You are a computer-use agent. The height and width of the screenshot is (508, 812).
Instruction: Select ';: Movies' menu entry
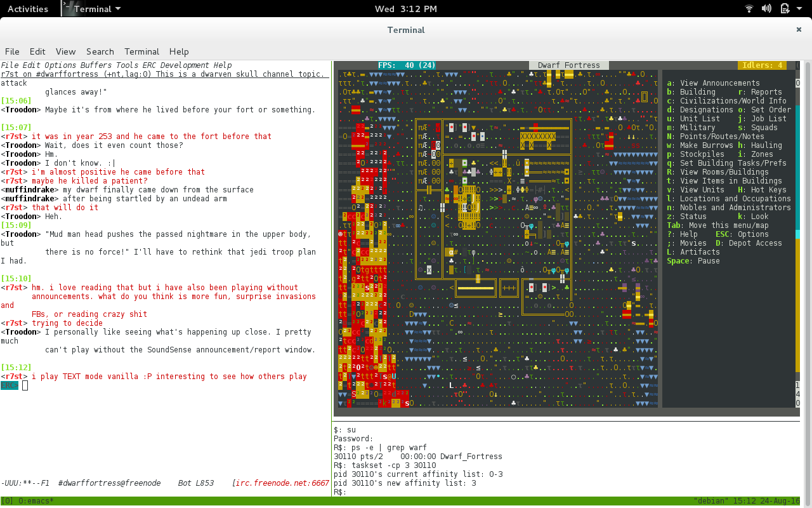click(686, 243)
